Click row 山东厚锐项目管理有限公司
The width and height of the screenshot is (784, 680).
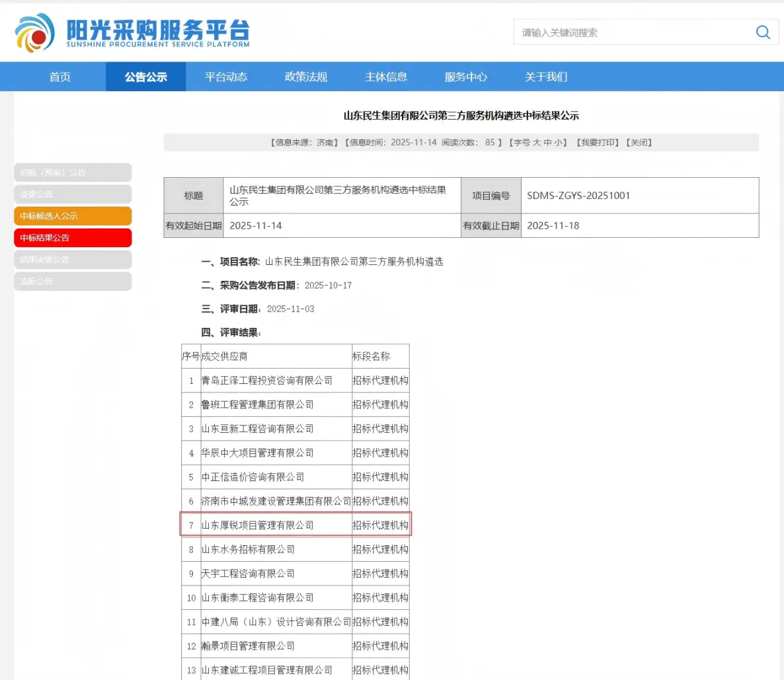pos(295,525)
